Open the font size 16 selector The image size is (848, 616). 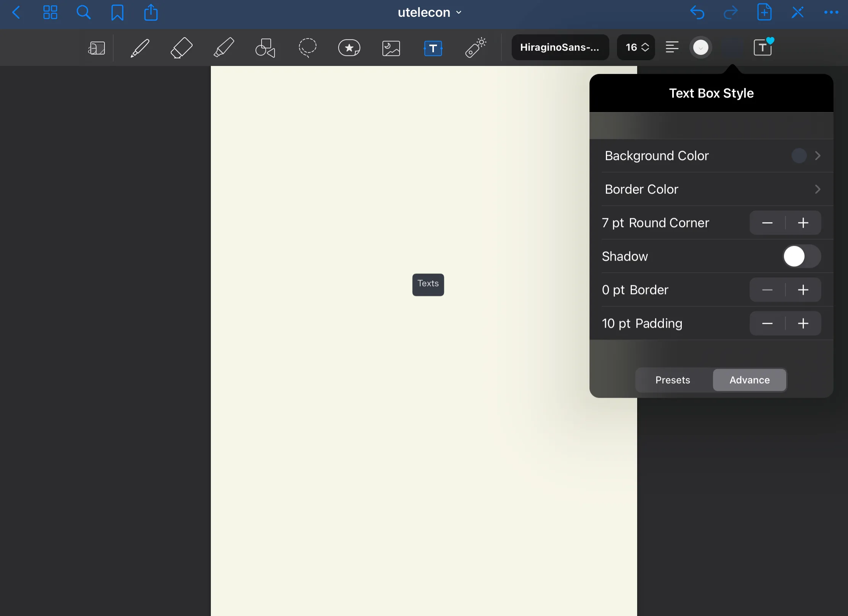coord(636,48)
